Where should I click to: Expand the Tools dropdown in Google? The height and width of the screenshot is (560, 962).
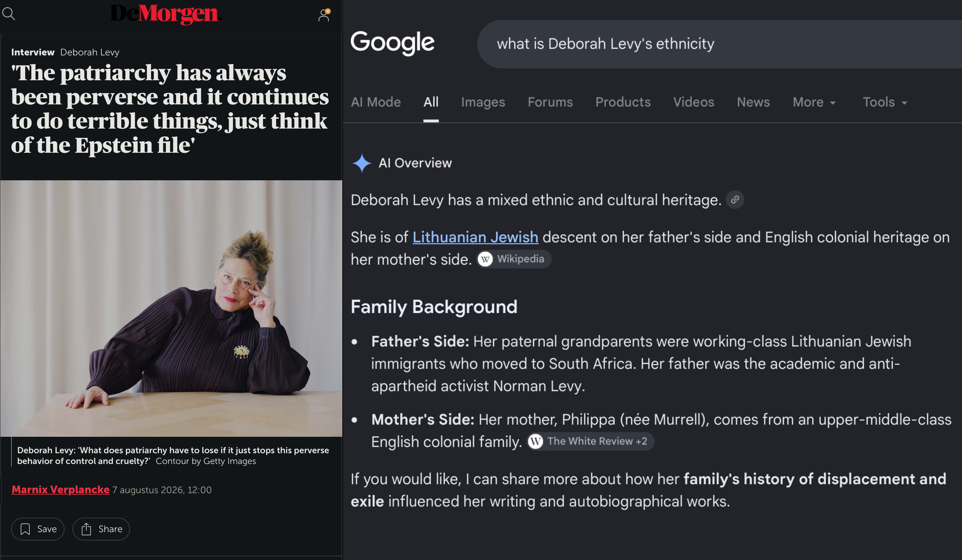pyautogui.click(x=885, y=102)
